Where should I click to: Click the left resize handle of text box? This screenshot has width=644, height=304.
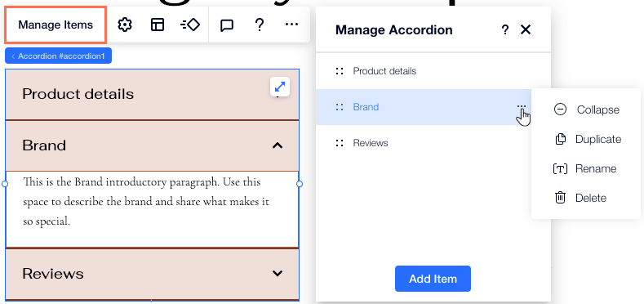click(x=5, y=184)
